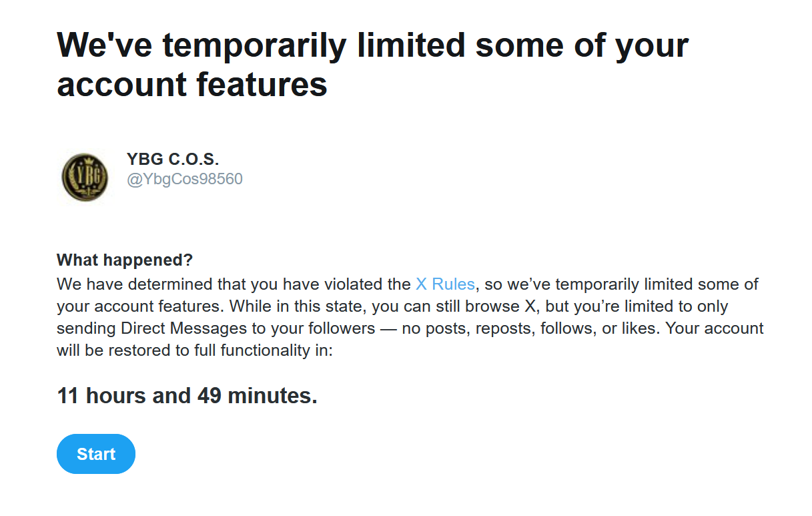Click the "account features" heading line
Screen dimensions: 812x516
tap(192, 85)
